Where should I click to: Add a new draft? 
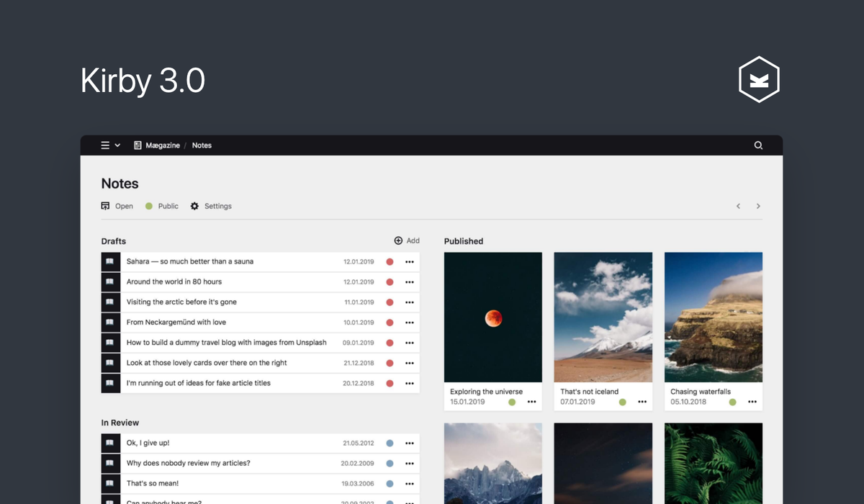pos(407,240)
